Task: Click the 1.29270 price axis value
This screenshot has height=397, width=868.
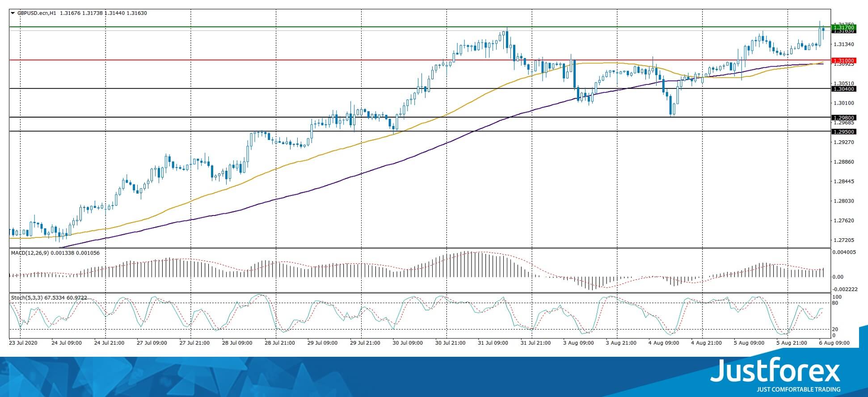Action: pyautogui.click(x=844, y=142)
